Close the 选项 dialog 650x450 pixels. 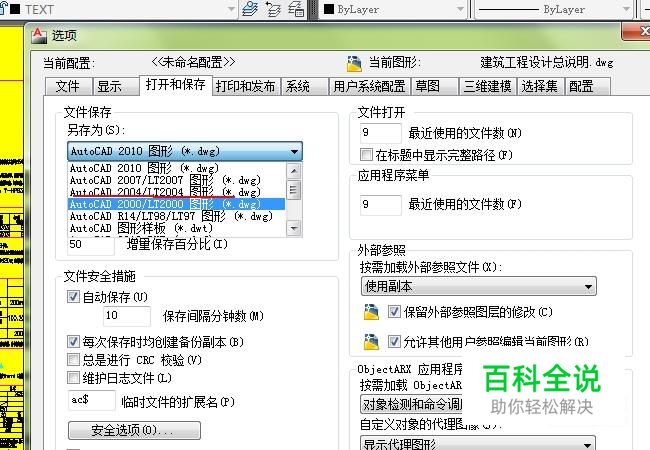[638, 31]
